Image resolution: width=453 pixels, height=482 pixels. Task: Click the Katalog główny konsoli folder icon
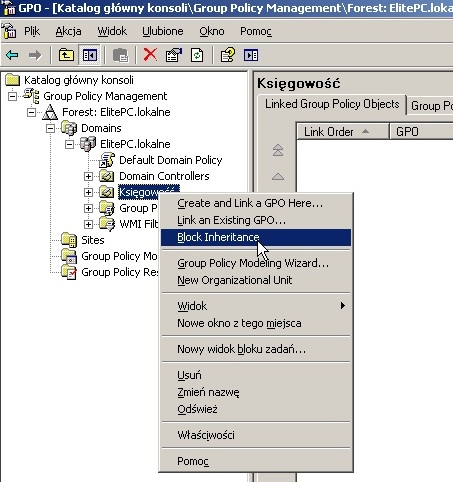[13, 80]
